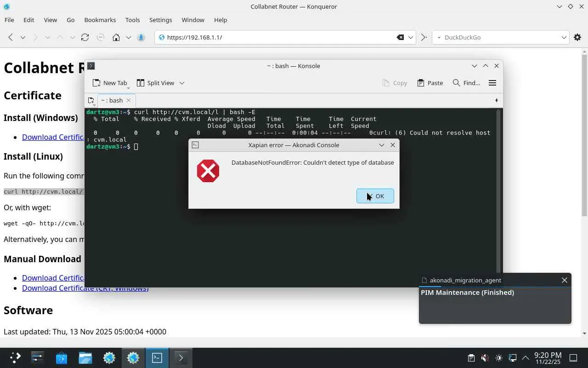Click Find in Konsole toolbar
Image resolution: width=588 pixels, height=368 pixels.
(x=466, y=83)
